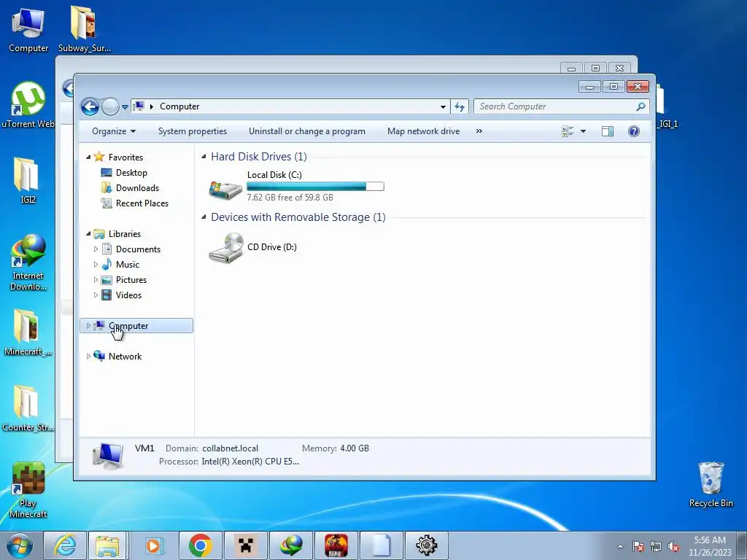The height and width of the screenshot is (560, 747).
Task: Click Local Disk (C:) usage bar
Action: pos(315,186)
